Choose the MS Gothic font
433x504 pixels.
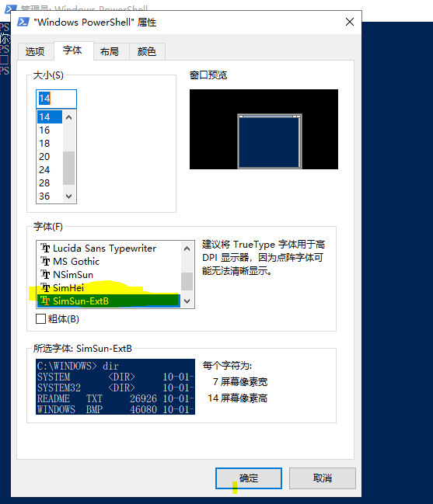(109, 262)
